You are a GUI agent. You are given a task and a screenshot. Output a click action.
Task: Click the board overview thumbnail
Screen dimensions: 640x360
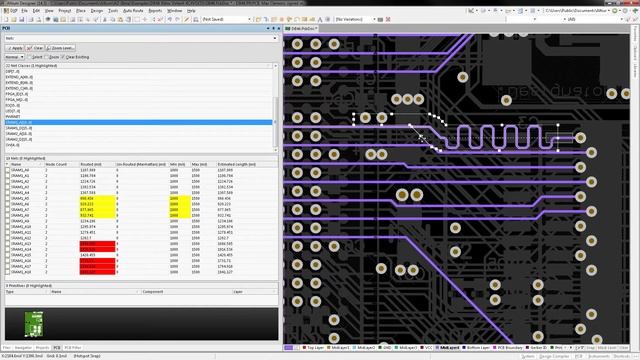point(33,324)
